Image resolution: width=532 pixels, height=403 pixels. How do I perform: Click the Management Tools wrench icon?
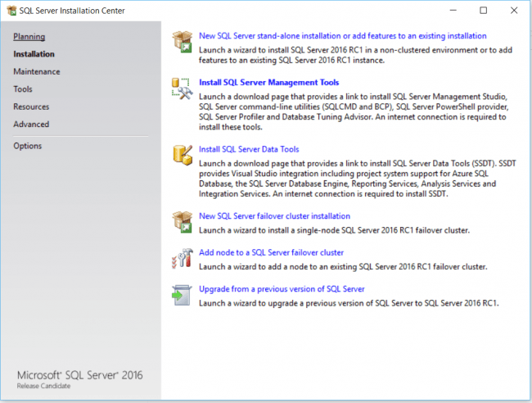click(x=183, y=88)
